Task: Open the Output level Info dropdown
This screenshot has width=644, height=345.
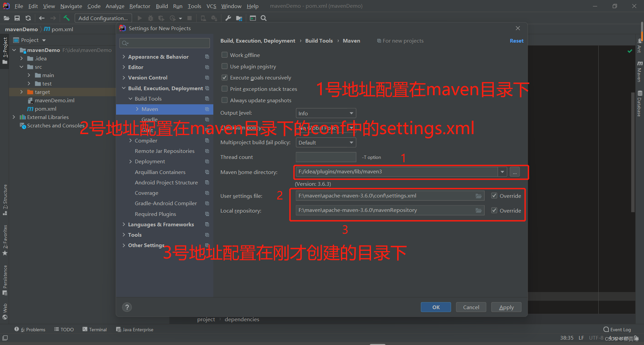Action: pos(326,113)
